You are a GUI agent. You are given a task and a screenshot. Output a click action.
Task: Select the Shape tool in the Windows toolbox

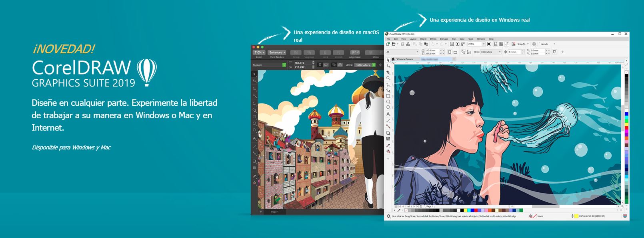(388, 66)
